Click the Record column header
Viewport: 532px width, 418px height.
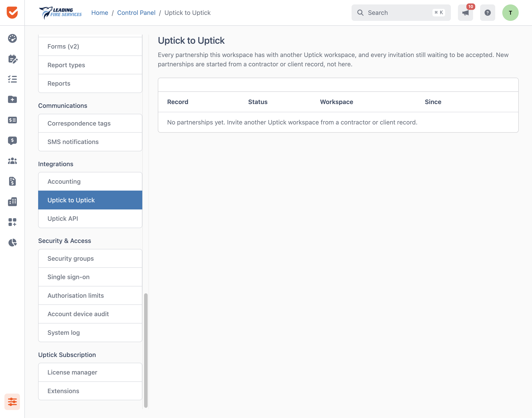[x=178, y=102]
